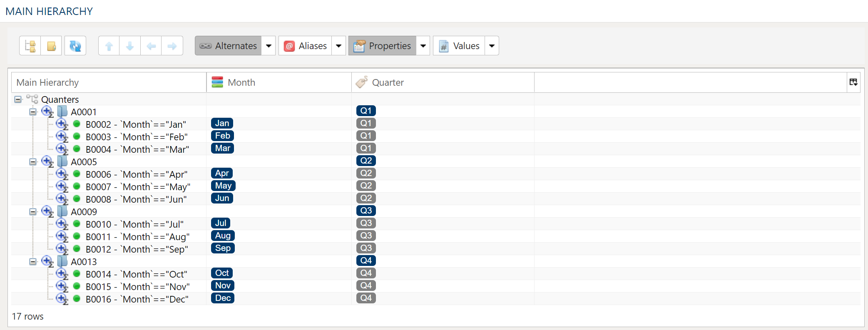Collapse the A0009 node
The width and height of the screenshot is (868, 330).
[33, 211]
